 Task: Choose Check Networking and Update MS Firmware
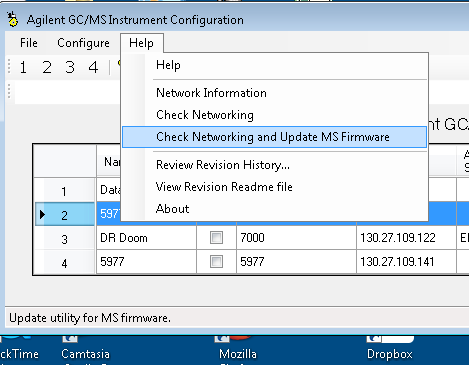[274, 137]
